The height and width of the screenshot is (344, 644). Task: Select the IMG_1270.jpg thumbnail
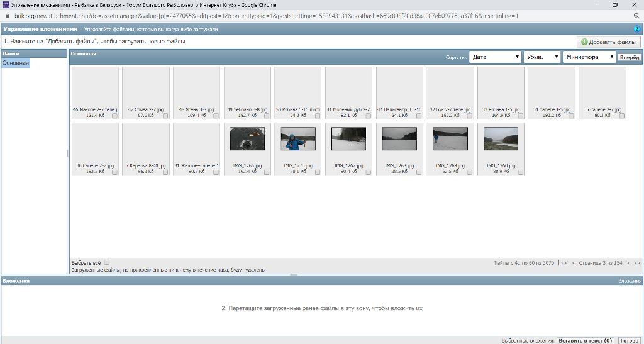click(x=297, y=139)
